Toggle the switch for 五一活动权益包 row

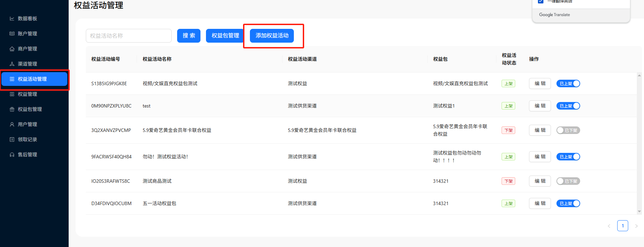[x=568, y=203]
